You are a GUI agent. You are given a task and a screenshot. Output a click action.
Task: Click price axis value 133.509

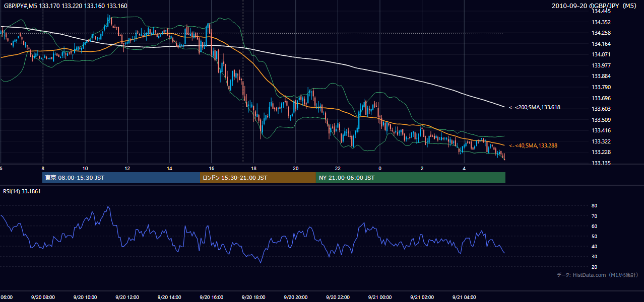(x=601, y=120)
